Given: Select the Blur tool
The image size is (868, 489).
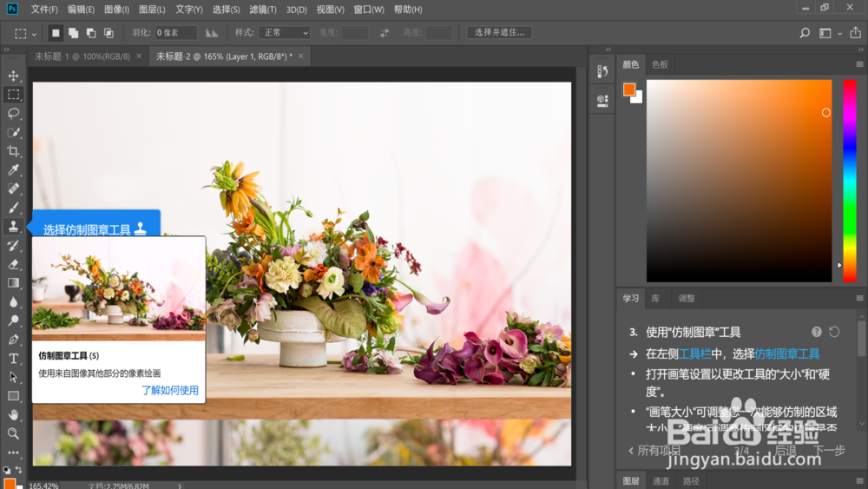Looking at the screenshot, I should tap(13, 301).
